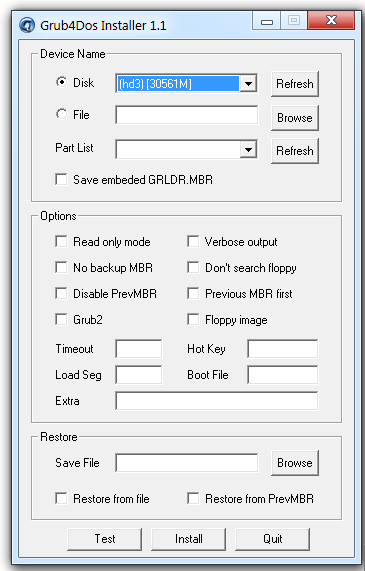Click the Extra options input field
The width and height of the screenshot is (365, 571).
[216, 401]
